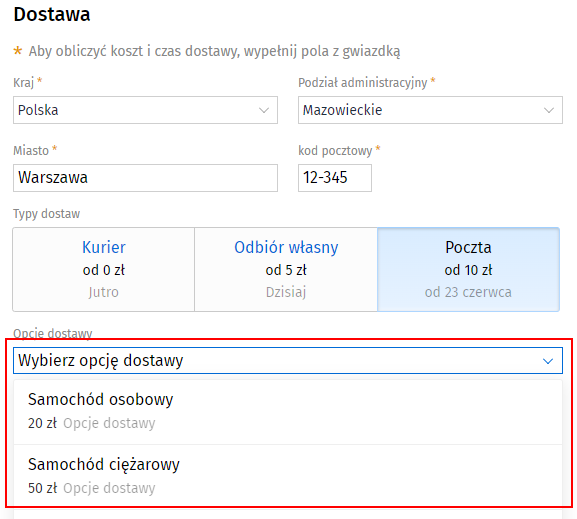The height and width of the screenshot is (519, 577).
Task: Select the Poczta delivery type
Action: pos(468,269)
